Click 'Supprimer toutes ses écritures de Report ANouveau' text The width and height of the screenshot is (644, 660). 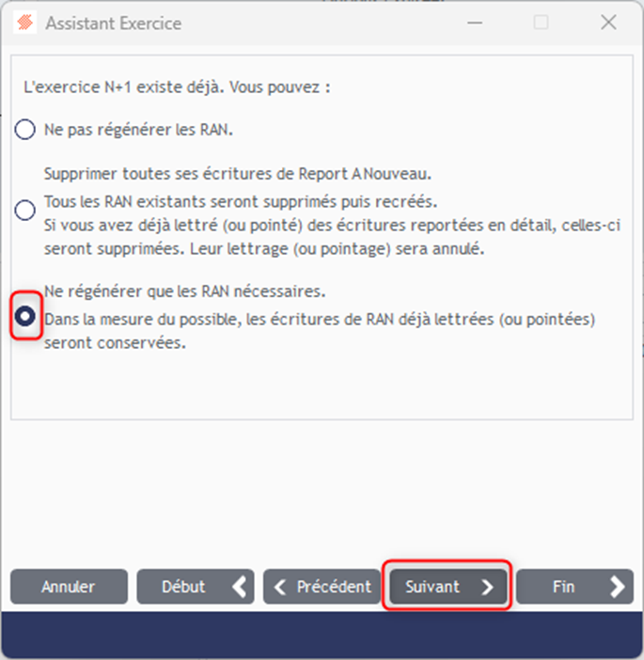[238, 174]
